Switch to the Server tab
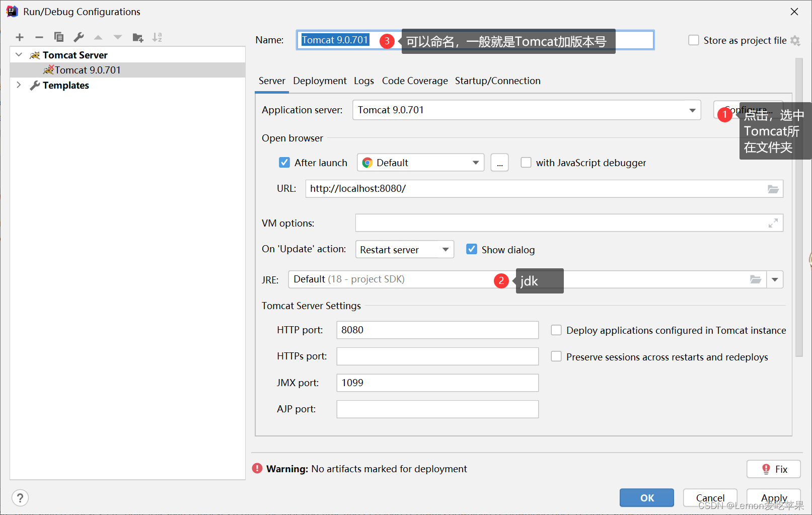 (272, 81)
